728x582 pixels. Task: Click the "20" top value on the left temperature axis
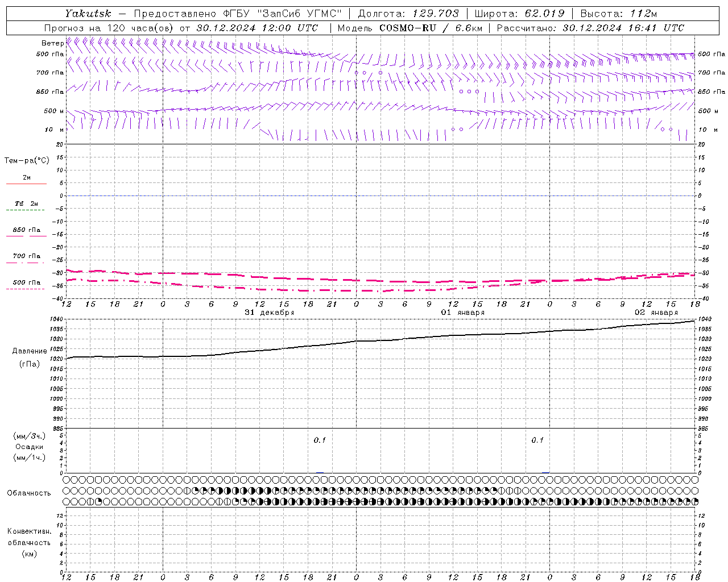(x=61, y=144)
